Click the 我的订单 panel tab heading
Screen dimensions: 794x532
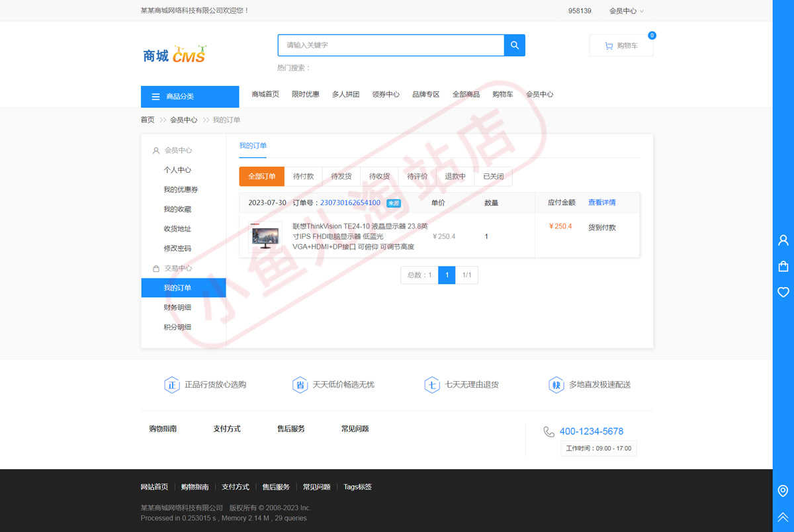click(253, 146)
